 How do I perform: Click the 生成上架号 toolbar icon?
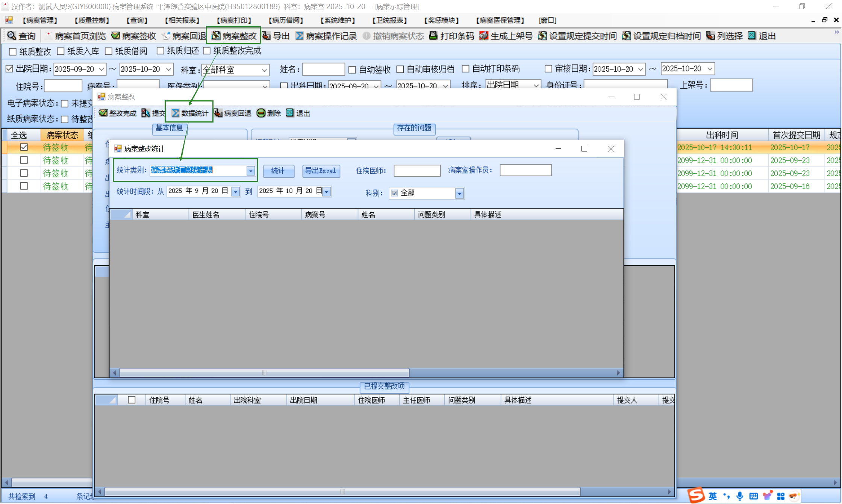(484, 36)
